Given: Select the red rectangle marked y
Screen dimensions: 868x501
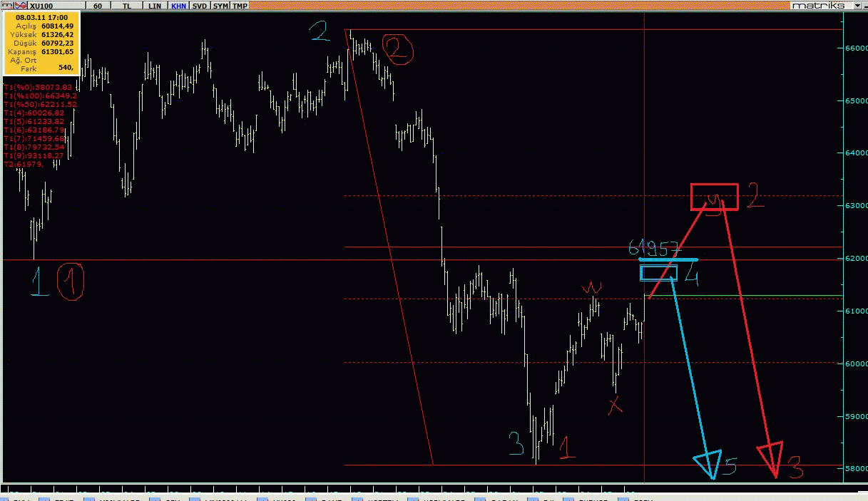Looking at the screenshot, I should [x=714, y=197].
